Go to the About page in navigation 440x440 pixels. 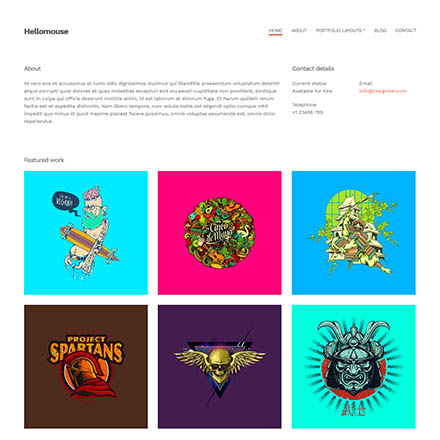click(x=299, y=30)
